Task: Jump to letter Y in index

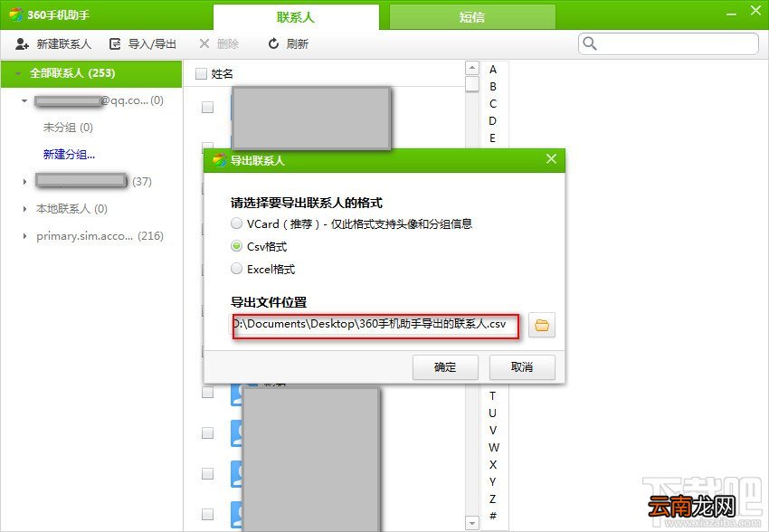Action: [x=492, y=482]
